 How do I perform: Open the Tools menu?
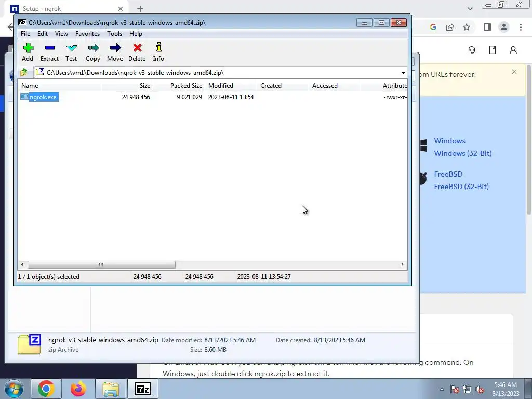coord(114,34)
